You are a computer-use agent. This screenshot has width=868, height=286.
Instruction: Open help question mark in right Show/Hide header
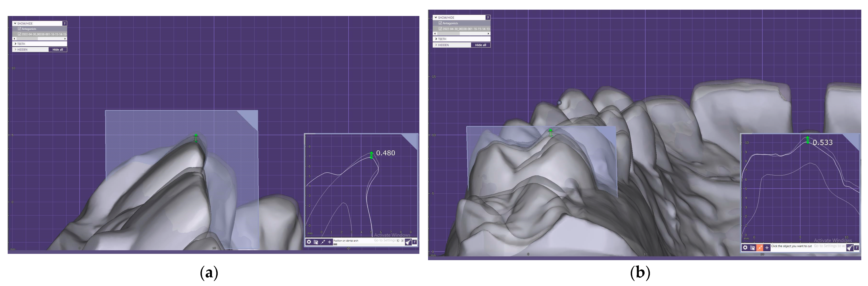tap(488, 18)
